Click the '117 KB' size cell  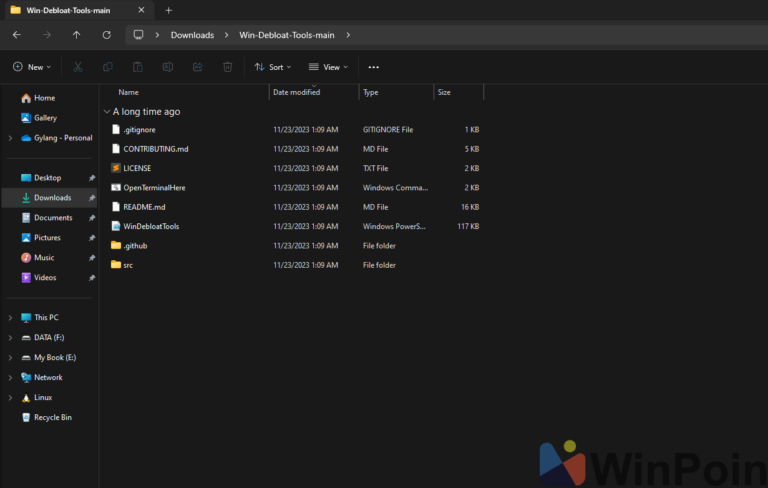468,226
